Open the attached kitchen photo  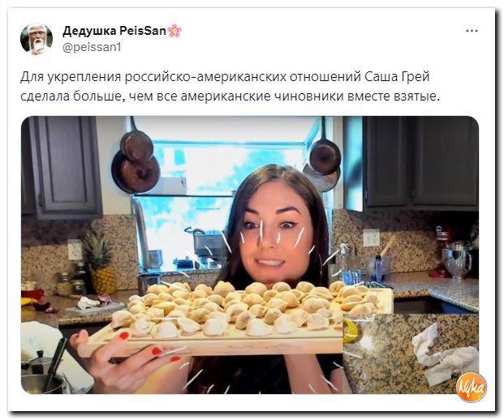(x=250, y=255)
